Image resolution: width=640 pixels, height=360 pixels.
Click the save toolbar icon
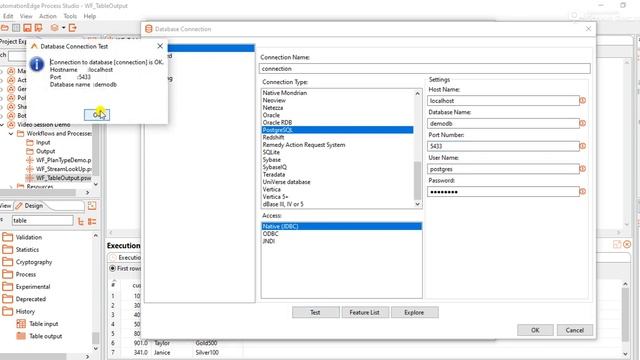(27, 28)
